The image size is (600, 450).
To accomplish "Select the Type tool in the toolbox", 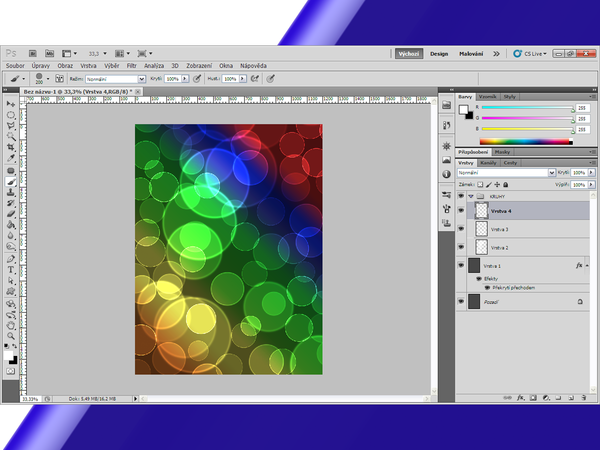I will pyautogui.click(x=11, y=269).
